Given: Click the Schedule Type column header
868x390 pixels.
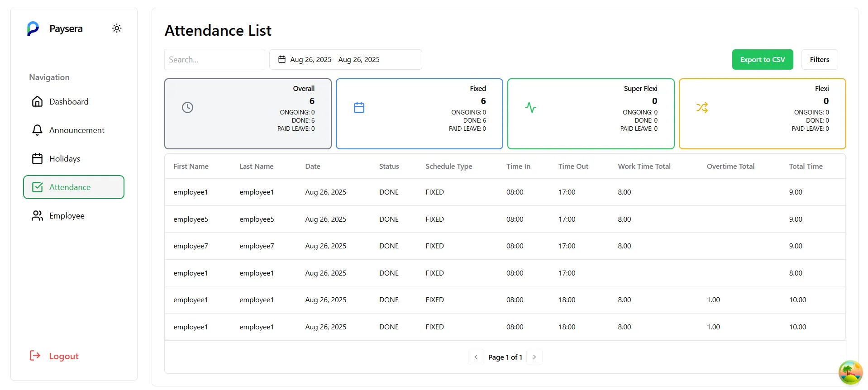Looking at the screenshot, I should pos(449,166).
